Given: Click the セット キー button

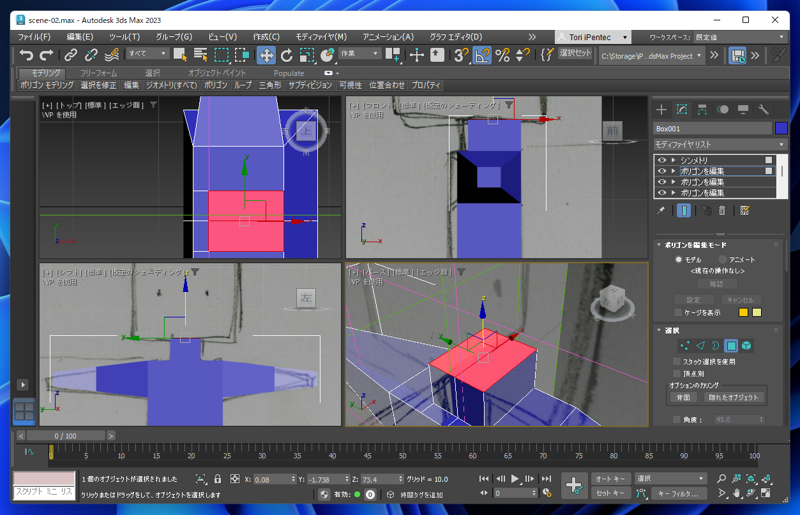Looking at the screenshot, I should click(610, 493).
